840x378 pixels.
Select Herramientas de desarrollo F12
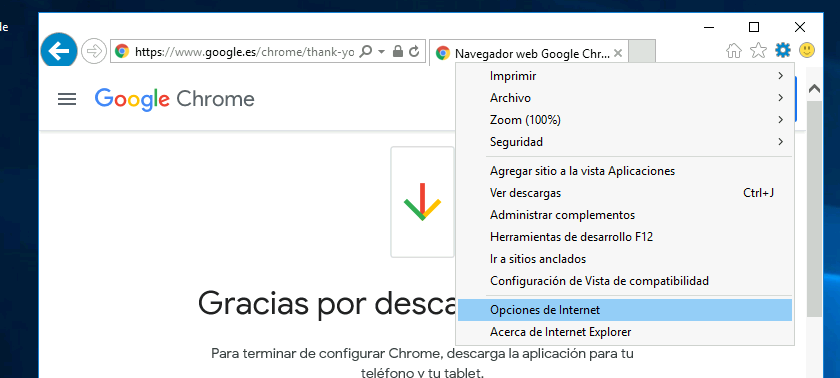pyautogui.click(x=625, y=237)
